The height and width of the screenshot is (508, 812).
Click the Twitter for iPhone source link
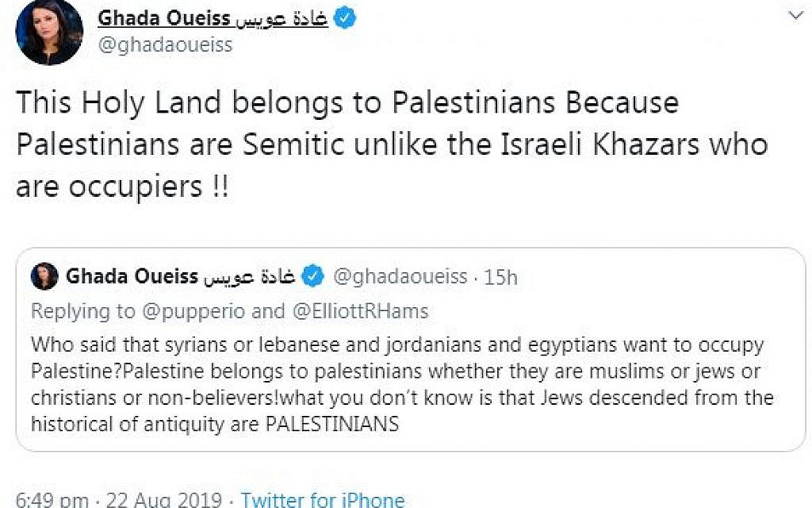(x=323, y=501)
